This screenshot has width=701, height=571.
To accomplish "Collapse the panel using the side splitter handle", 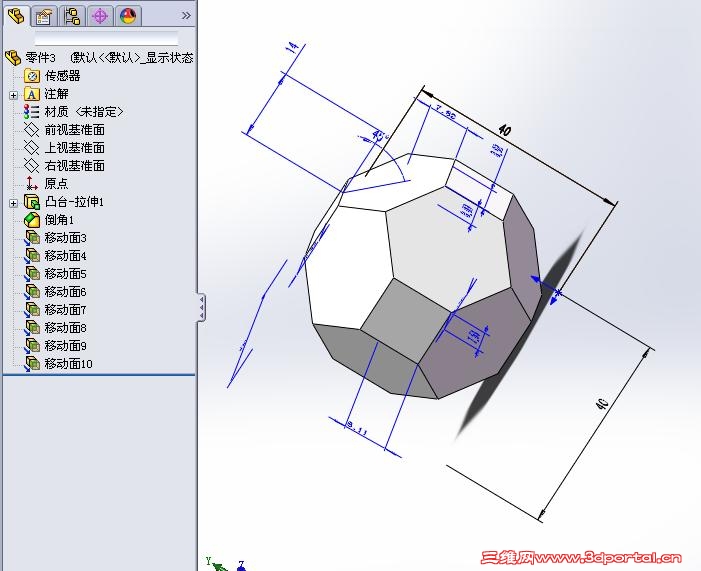I will coord(202,307).
